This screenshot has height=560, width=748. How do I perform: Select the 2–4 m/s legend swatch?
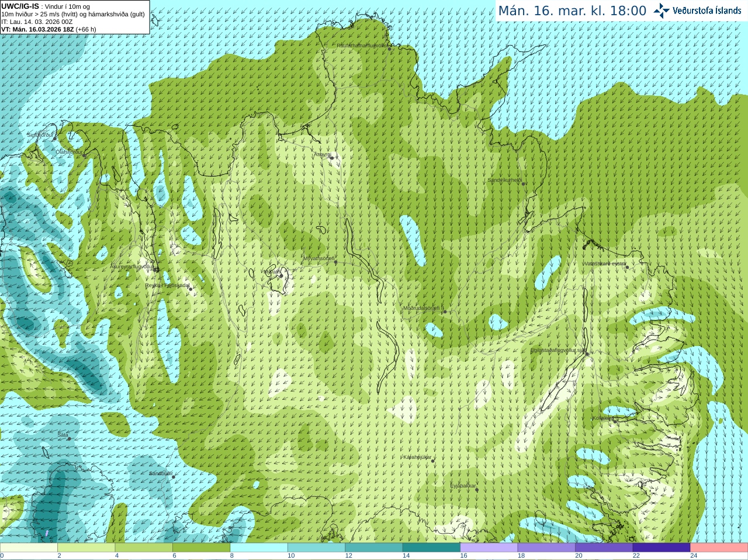tap(86, 548)
